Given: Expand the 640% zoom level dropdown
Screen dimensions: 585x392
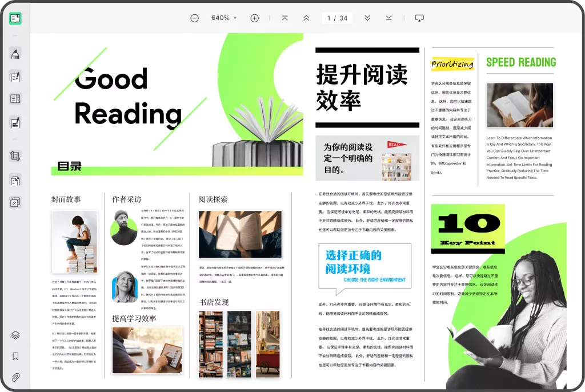Looking at the screenshot, I should click(235, 18).
